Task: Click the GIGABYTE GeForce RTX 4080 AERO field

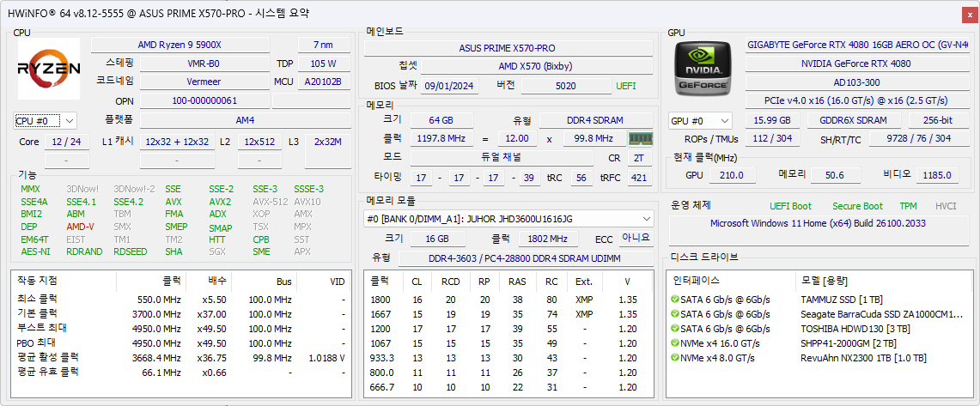Action: pos(857,45)
